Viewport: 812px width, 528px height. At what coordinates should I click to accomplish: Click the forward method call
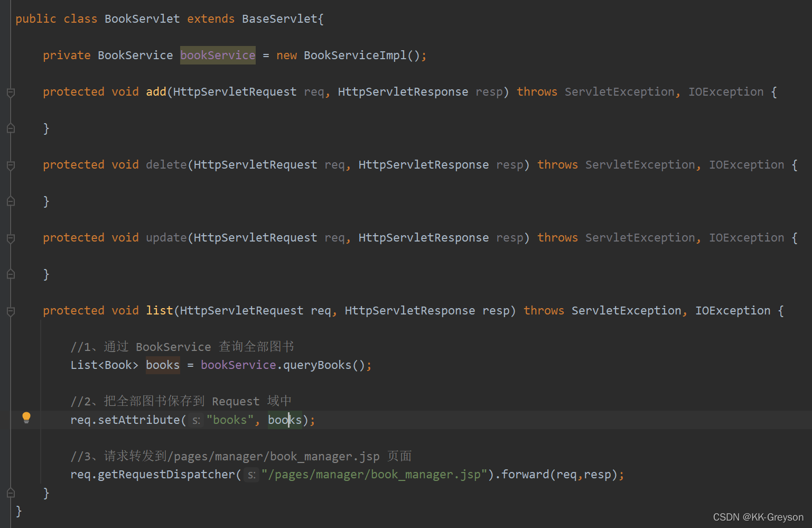(x=525, y=475)
